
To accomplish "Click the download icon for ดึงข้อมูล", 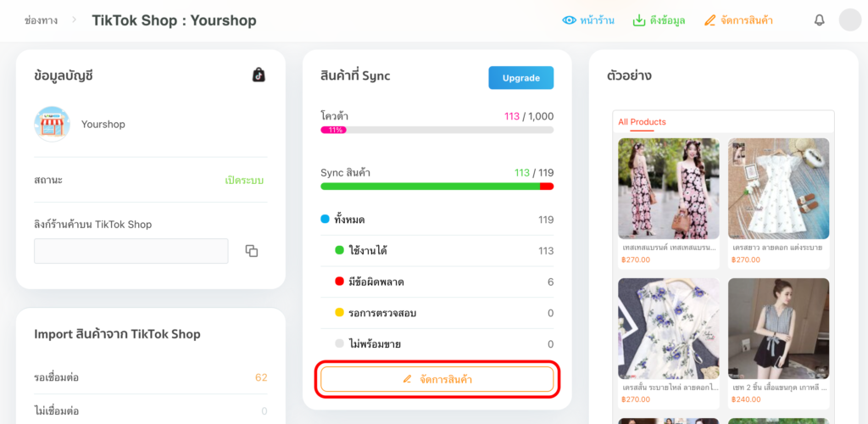I will pyautogui.click(x=639, y=20).
